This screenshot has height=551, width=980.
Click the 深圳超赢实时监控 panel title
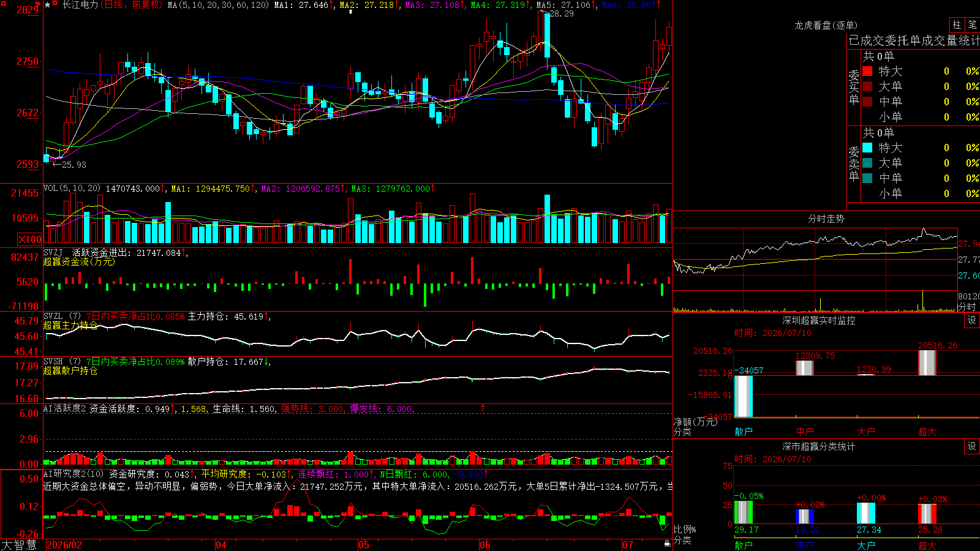point(819,320)
